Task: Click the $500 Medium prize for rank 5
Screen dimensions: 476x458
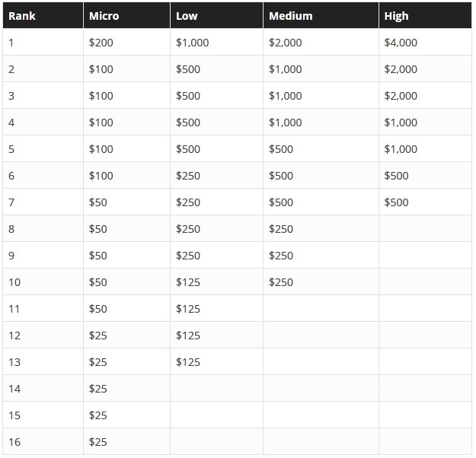Action: [x=321, y=148]
